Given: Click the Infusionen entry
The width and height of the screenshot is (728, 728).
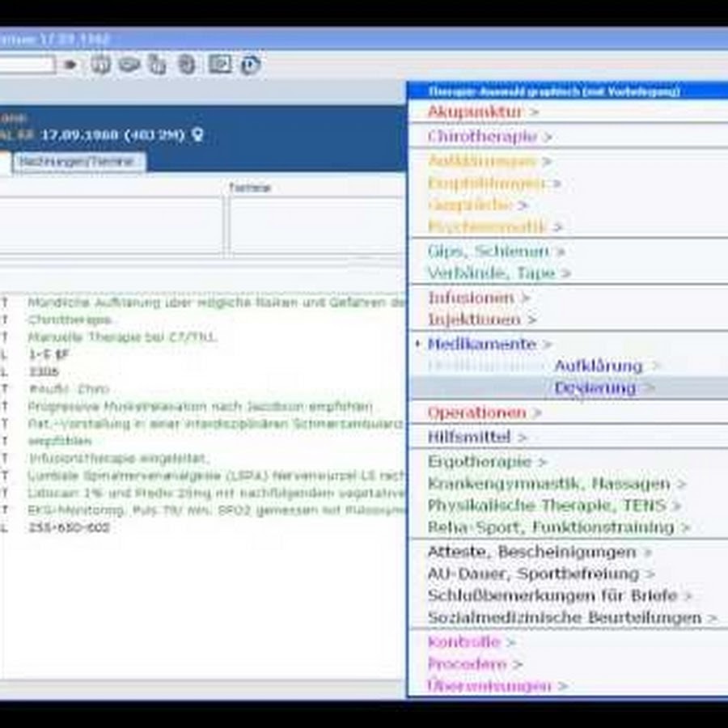Looking at the screenshot, I should click(471, 298).
